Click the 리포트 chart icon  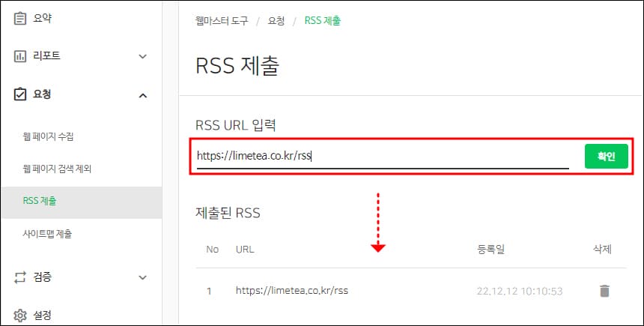pyautogui.click(x=19, y=56)
